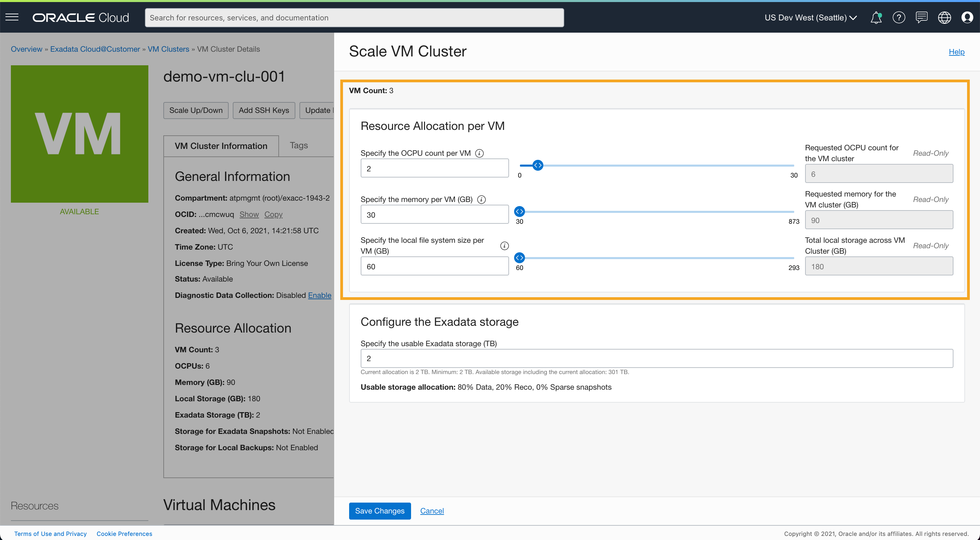Open the user profile avatar
The width and height of the screenshot is (980, 540).
[967, 17]
